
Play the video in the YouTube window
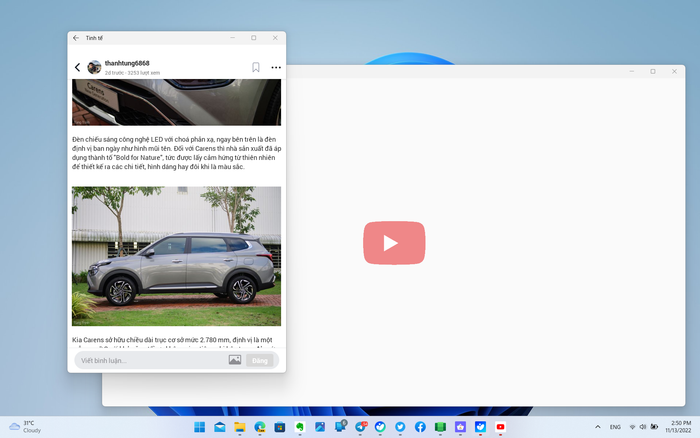(x=394, y=243)
